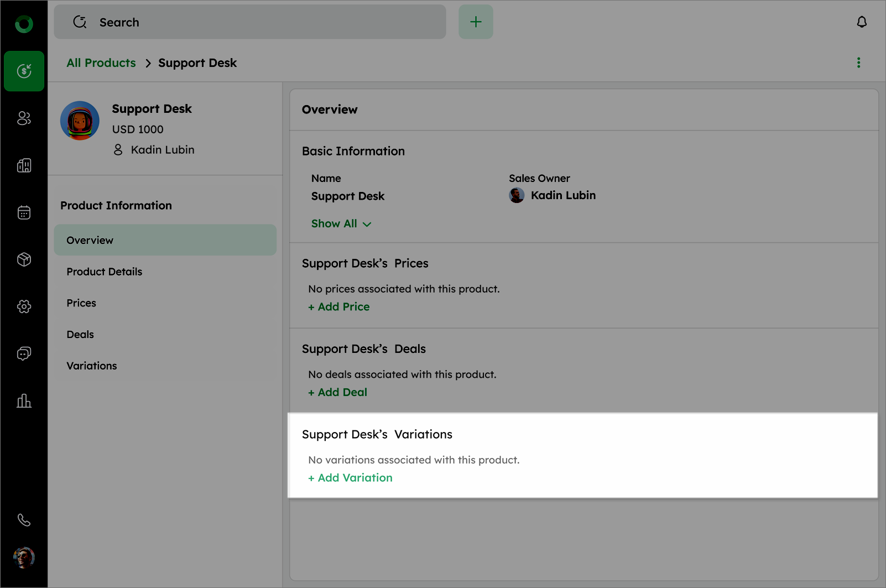This screenshot has width=886, height=588.
Task: Open the notifications bell
Action: coord(862,22)
